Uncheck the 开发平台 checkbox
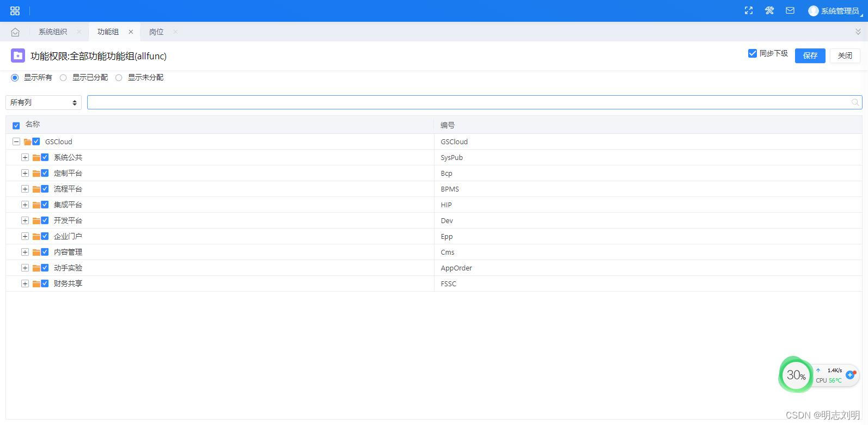Viewport: 868px width, 425px height. pos(45,220)
